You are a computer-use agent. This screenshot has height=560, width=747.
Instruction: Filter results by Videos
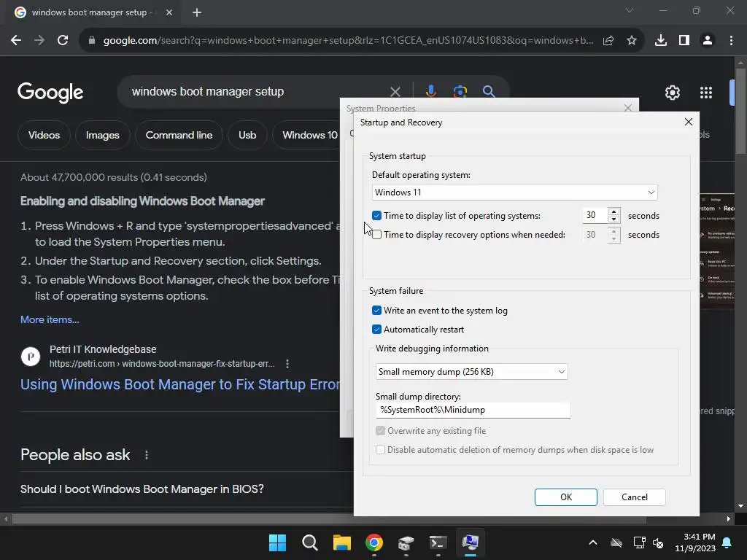[44, 135]
